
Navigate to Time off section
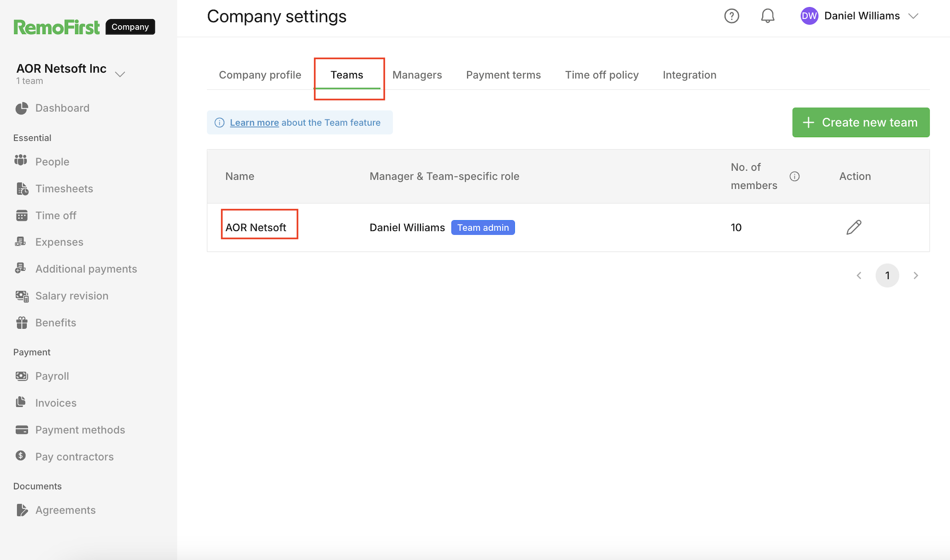point(56,215)
